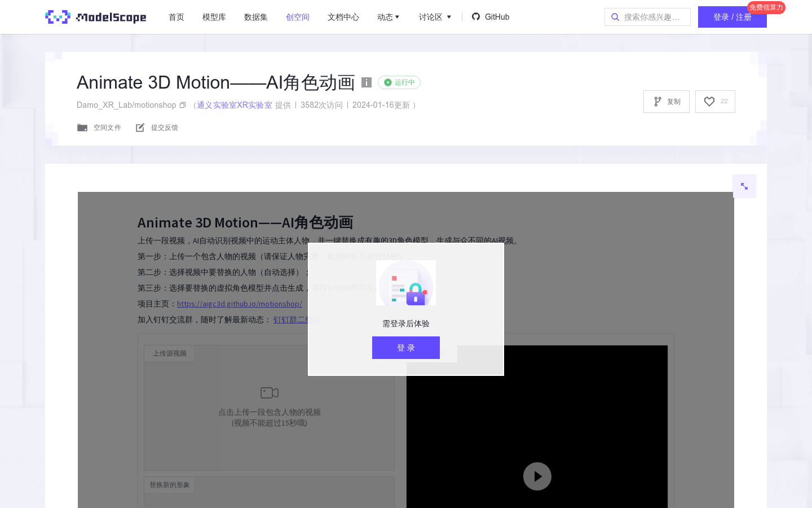The image size is (812, 508).
Task: Open the 文档中心 menu item
Action: (x=343, y=17)
